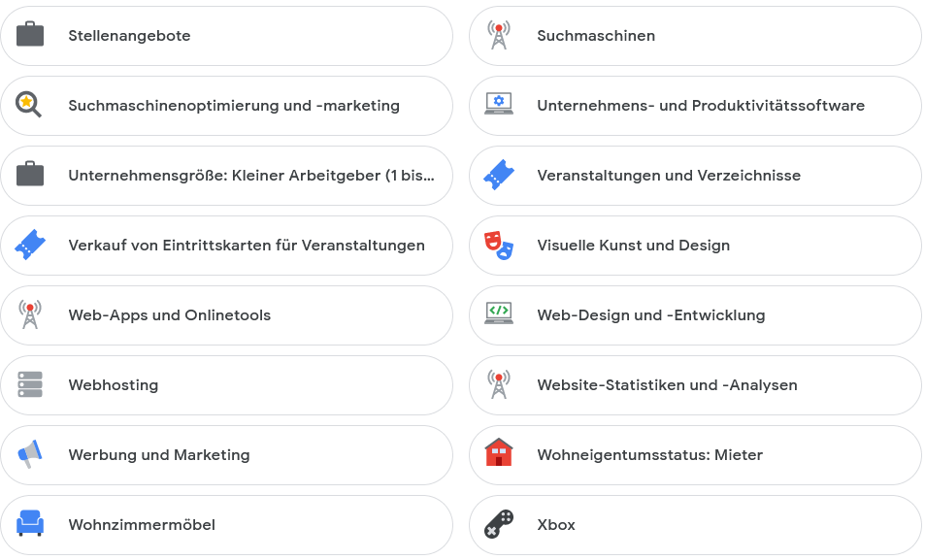Click the antenna icon beside Website-Statistiken
Screen dimensions: 925x560
click(499, 384)
